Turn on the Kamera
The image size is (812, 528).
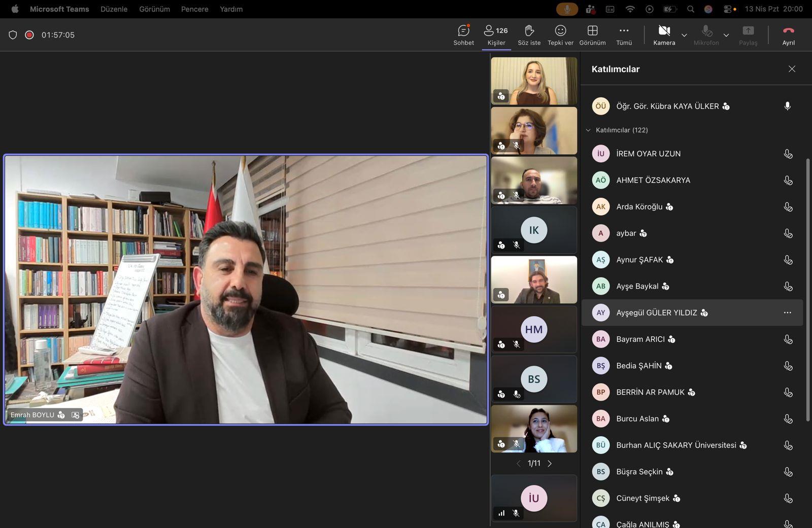[x=664, y=34]
